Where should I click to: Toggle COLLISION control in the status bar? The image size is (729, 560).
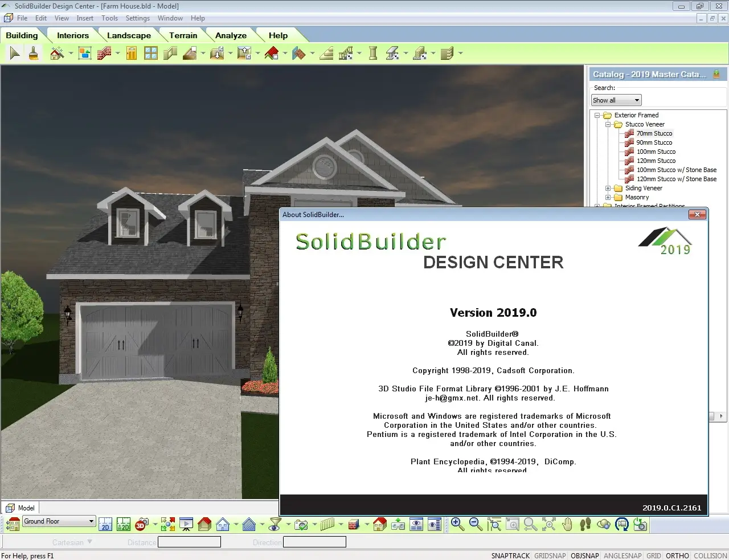[x=710, y=555]
